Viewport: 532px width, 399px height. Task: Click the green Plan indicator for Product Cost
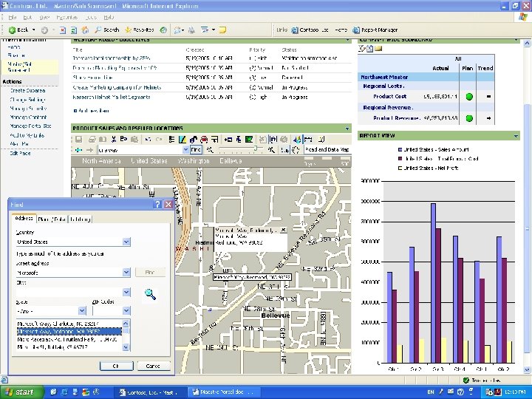(469, 97)
